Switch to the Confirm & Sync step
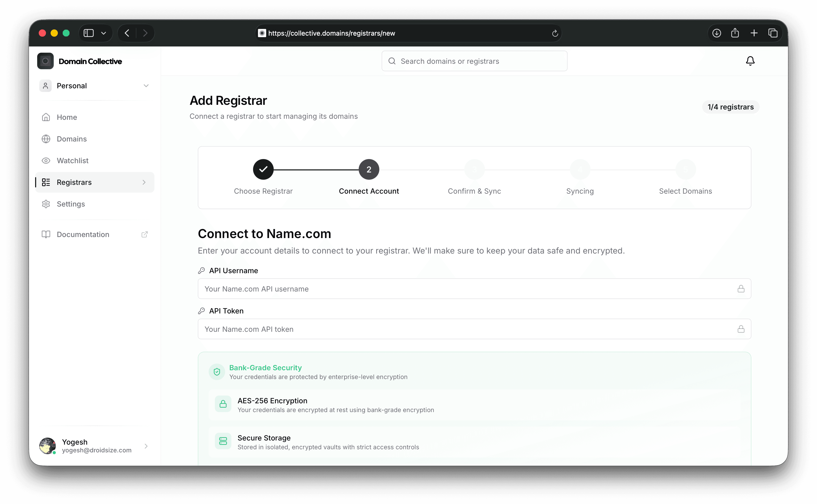The height and width of the screenshot is (504, 817). click(474, 169)
